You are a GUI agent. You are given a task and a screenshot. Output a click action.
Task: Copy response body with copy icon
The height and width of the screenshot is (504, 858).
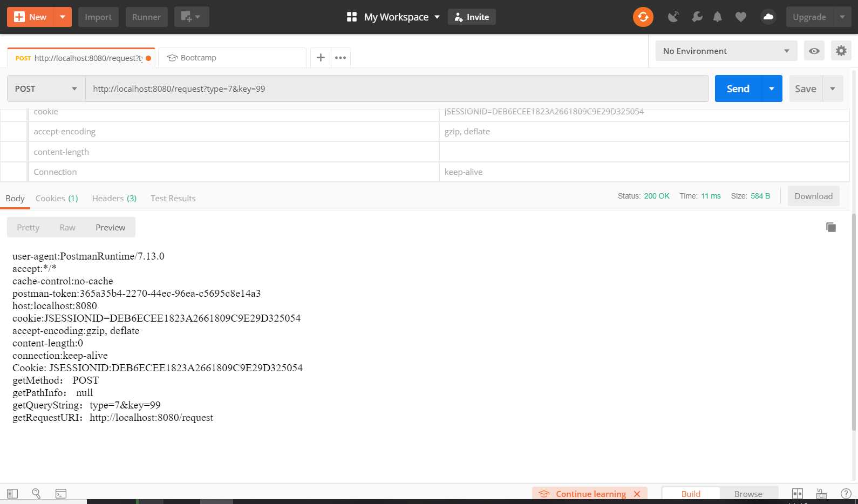click(x=831, y=227)
